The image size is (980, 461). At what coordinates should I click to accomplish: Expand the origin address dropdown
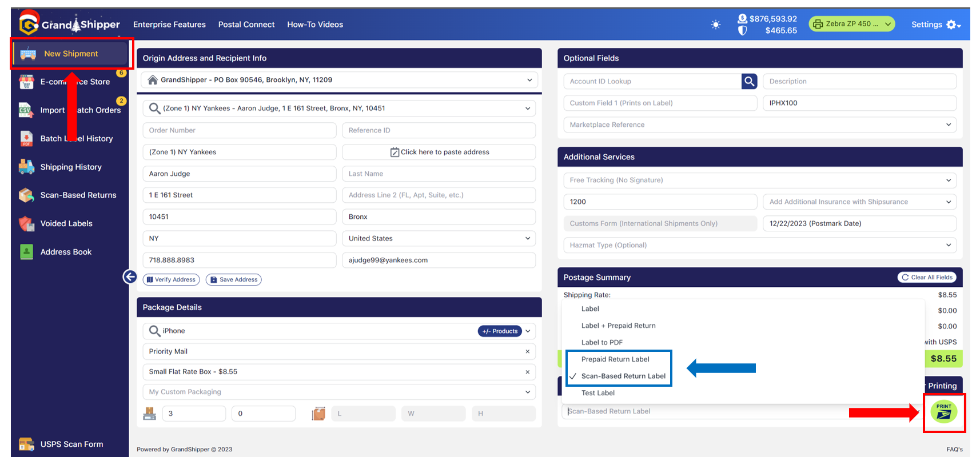click(529, 80)
